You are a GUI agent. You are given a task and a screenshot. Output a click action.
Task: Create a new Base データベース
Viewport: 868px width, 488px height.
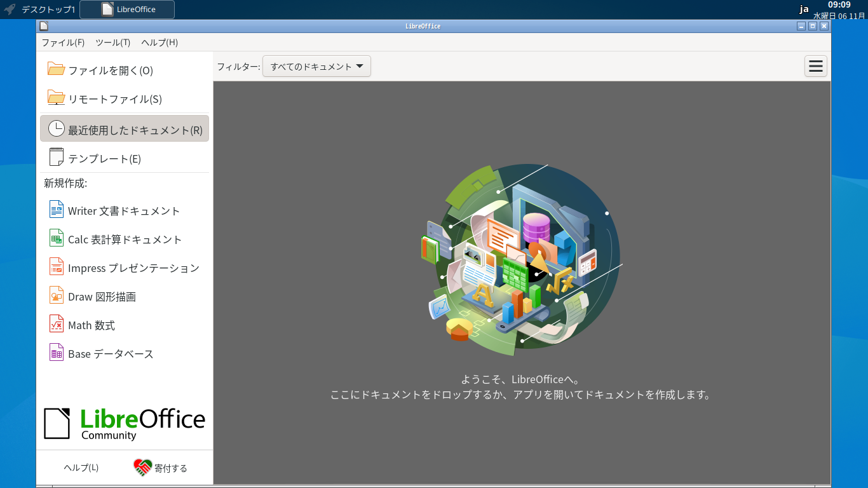click(x=111, y=353)
